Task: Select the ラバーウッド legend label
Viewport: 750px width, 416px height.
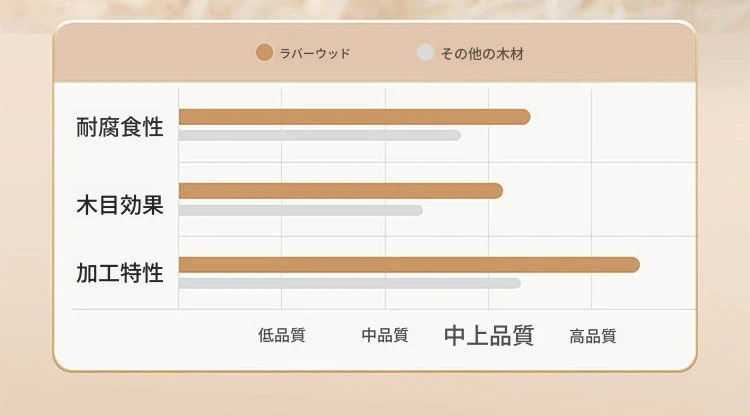Action: click(315, 54)
